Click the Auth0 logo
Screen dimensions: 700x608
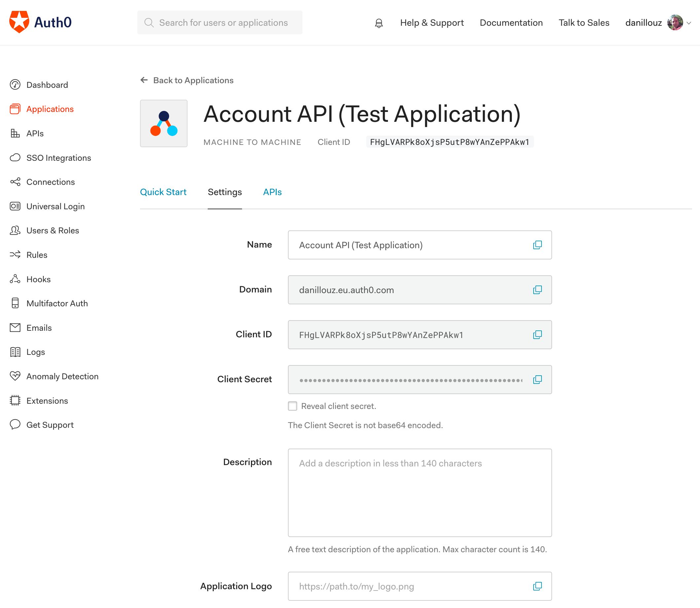40,22
